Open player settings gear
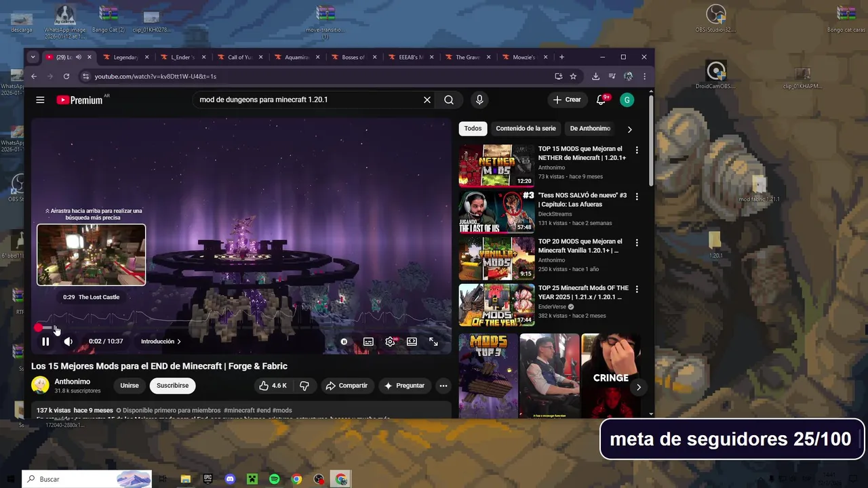Viewport: 868px width, 488px height. (390, 342)
